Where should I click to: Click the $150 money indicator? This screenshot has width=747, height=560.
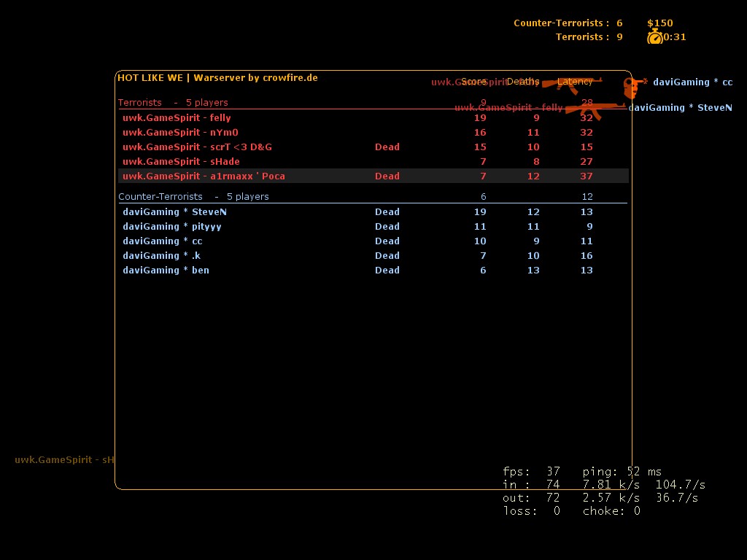coord(659,23)
